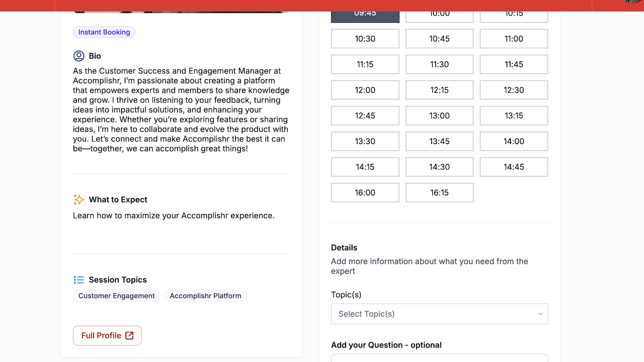Pick the 14:30 time slot
The height and width of the screenshot is (362, 644).
coord(439,167)
